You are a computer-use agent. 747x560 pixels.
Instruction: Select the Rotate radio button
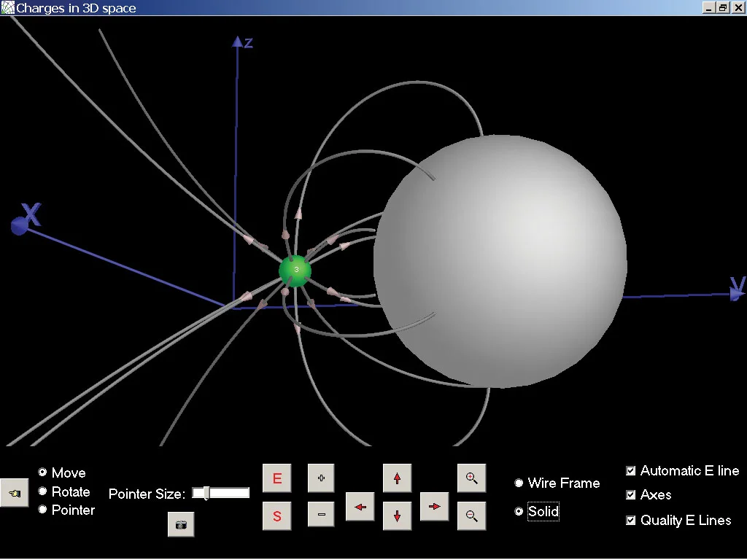42,491
